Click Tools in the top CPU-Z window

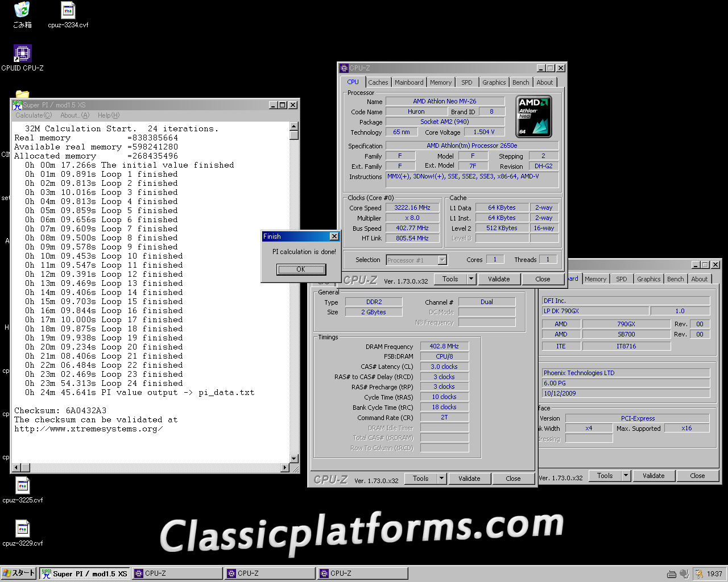click(450, 279)
